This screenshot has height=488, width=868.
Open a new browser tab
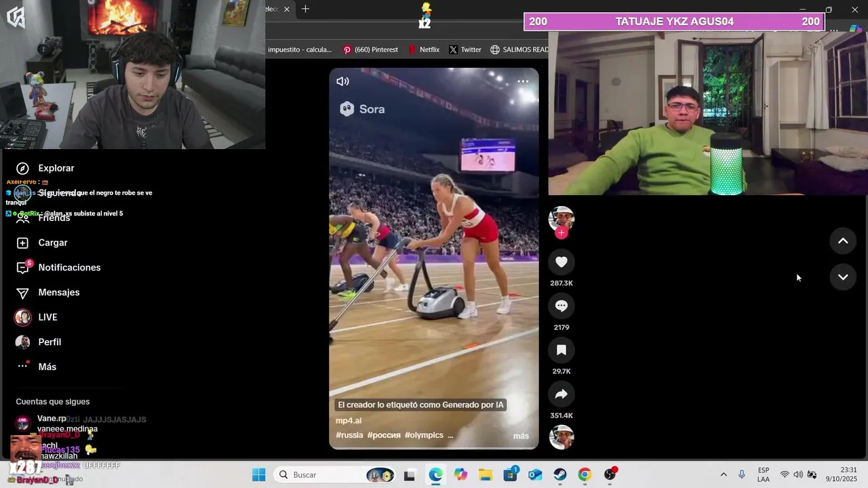pos(305,9)
